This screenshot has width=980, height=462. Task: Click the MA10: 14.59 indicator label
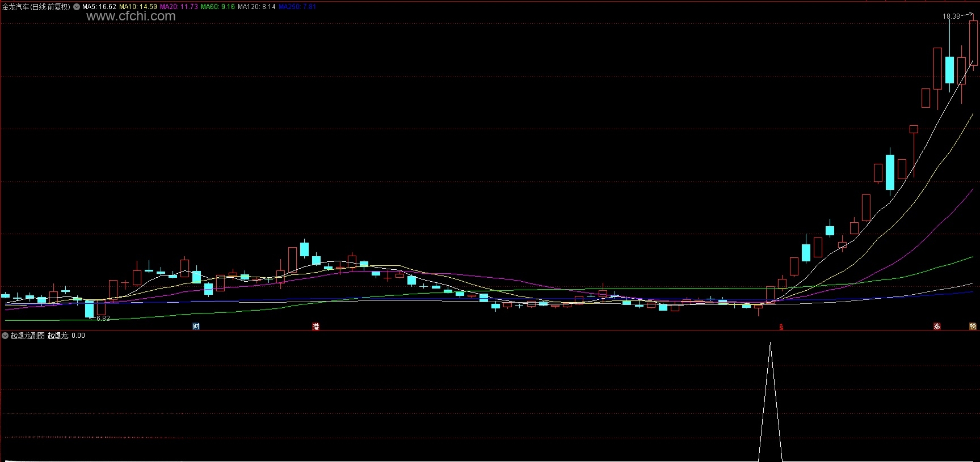[138, 7]
